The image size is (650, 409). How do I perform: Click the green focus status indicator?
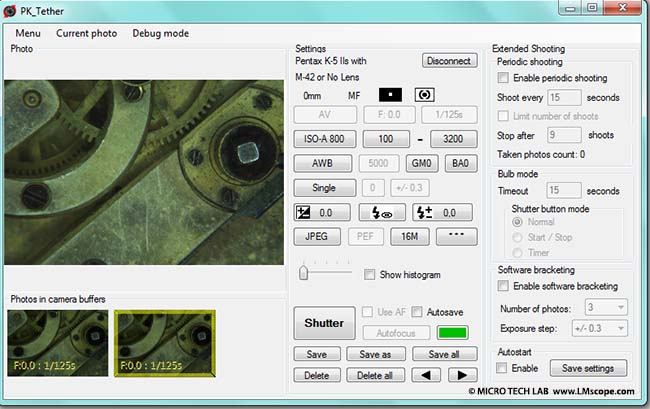click(x=452, y=332)
